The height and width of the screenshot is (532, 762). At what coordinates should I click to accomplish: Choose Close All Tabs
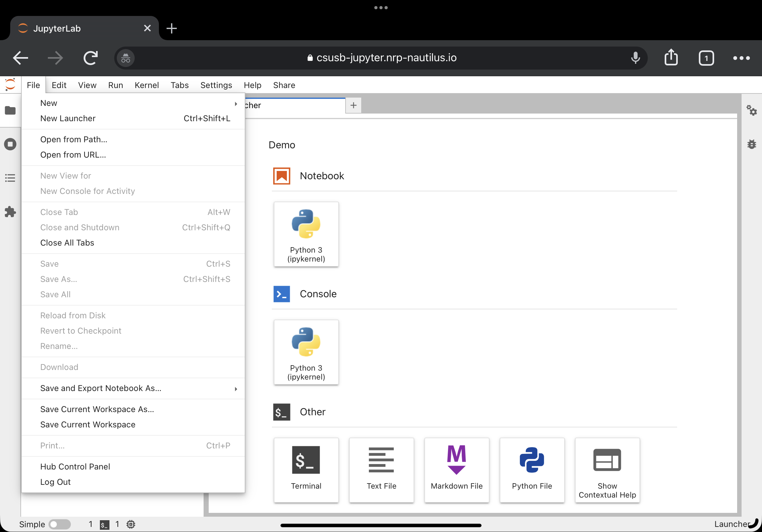(133, 243)
